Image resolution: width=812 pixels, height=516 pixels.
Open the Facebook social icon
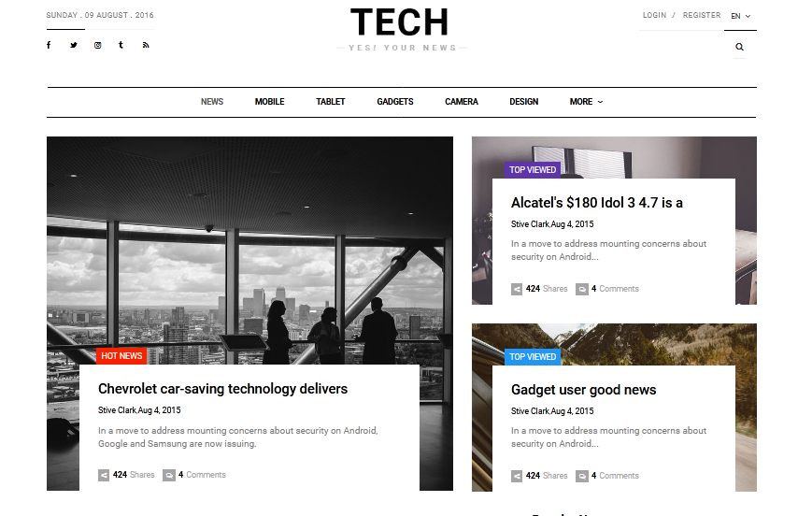[49, 45]
